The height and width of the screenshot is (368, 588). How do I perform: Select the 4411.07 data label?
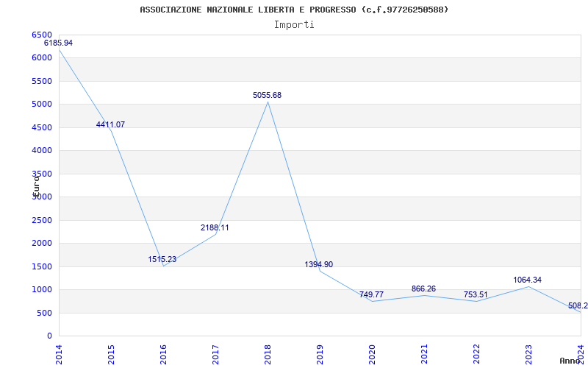111,124
